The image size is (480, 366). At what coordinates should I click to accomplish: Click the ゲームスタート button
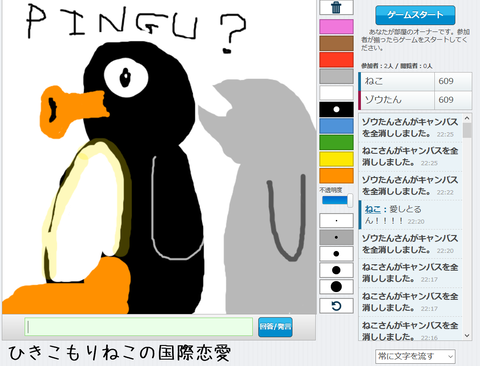click(415, 15)
